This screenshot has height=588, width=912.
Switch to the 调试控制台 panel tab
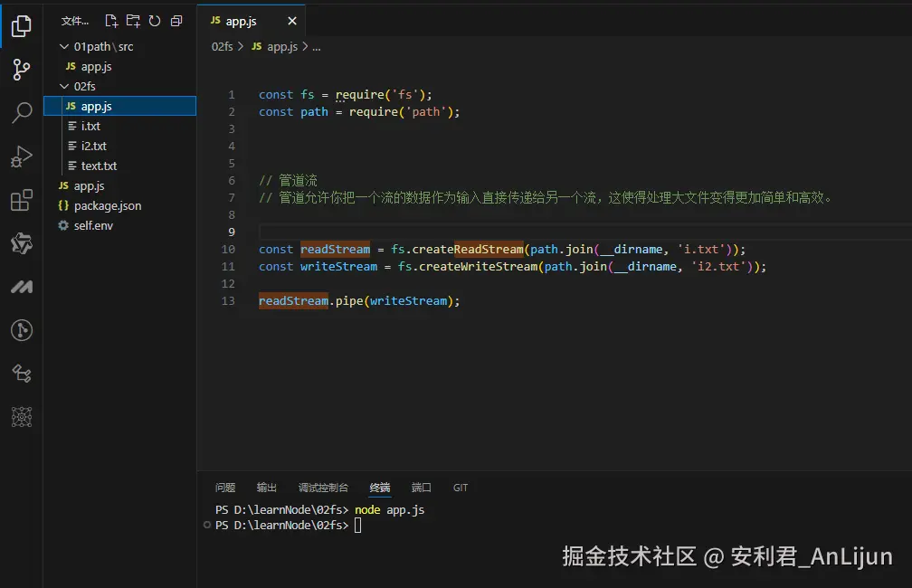(323, 488)
